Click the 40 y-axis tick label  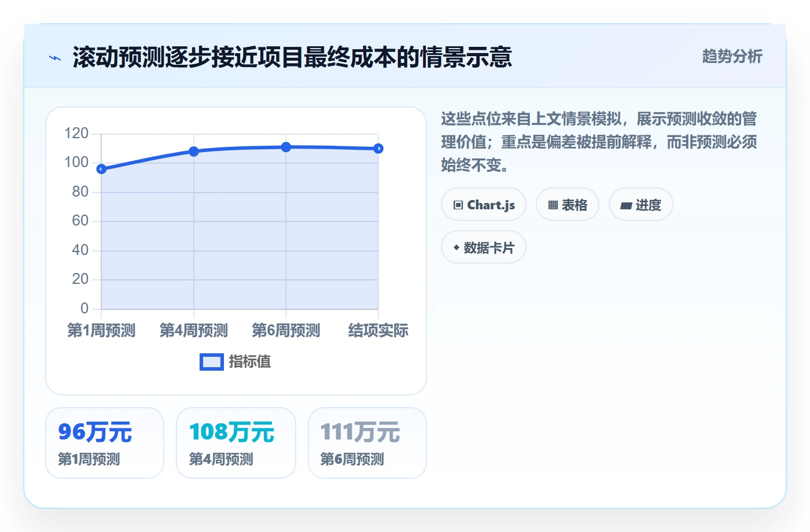(80, 250)
